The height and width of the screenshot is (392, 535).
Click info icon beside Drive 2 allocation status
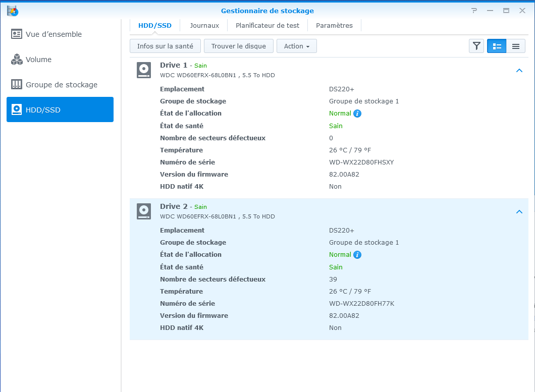357,255
